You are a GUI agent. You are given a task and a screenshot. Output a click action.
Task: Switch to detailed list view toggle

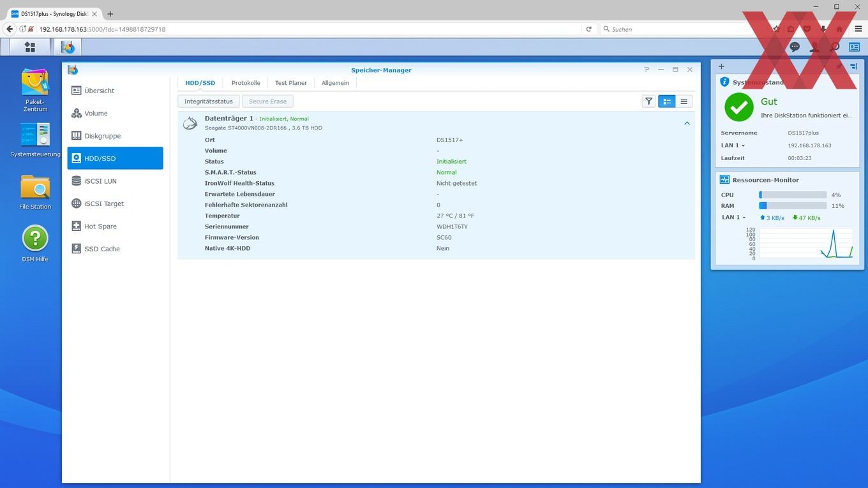666,101
